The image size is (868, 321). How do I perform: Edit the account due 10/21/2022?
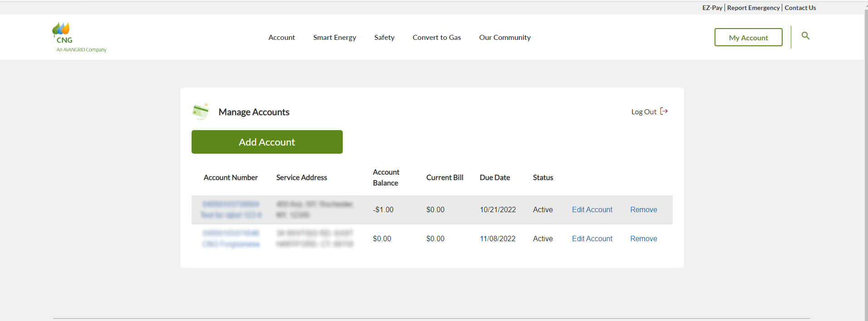(x=592, y=210)
